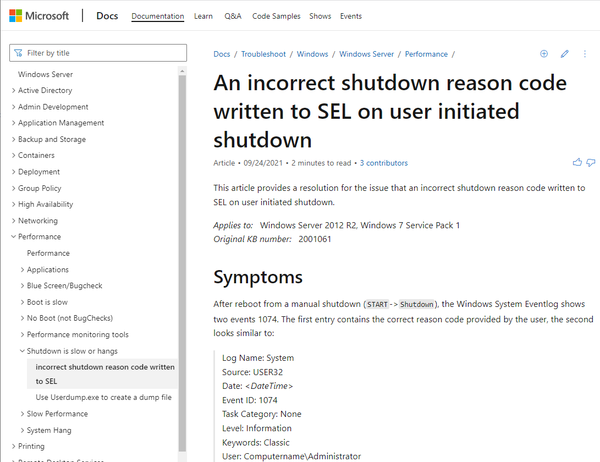This screenshot has height=462, width=600.
Task: Click the add to collection plus icon
Action: [544, 54]
